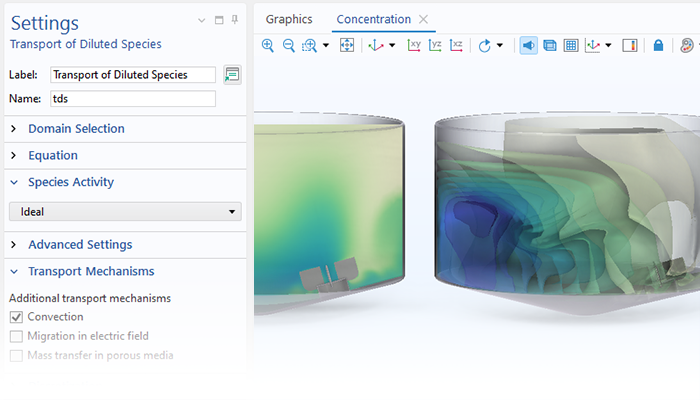The image size is (700, 400).
Task: Close the Concentration tab
Action: coord(423,19)
